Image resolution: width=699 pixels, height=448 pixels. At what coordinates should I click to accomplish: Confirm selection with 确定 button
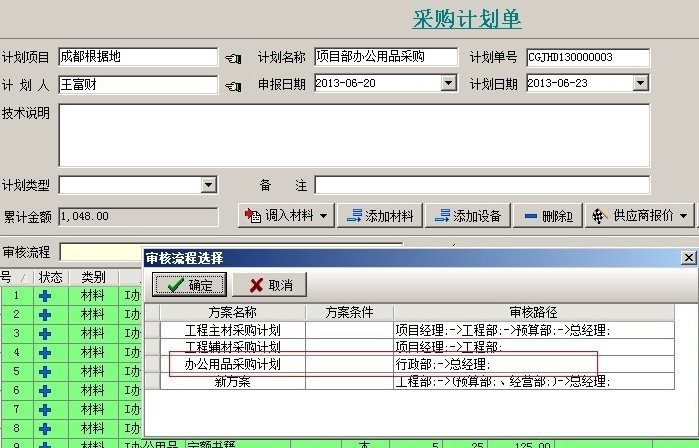[x=190, y=285]
